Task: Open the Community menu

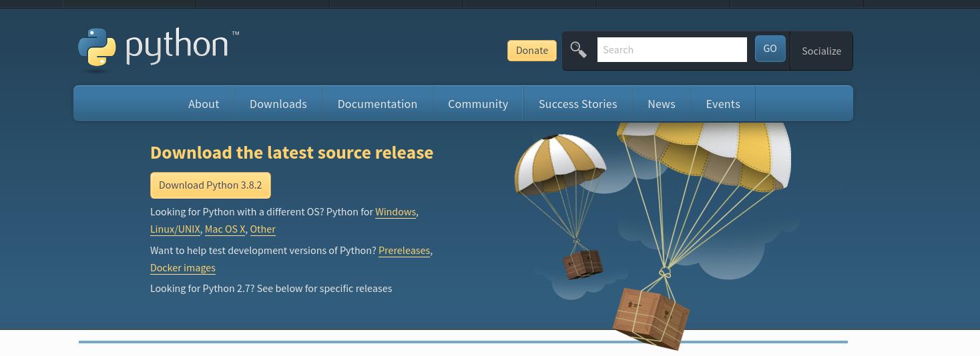Action: 478,104
